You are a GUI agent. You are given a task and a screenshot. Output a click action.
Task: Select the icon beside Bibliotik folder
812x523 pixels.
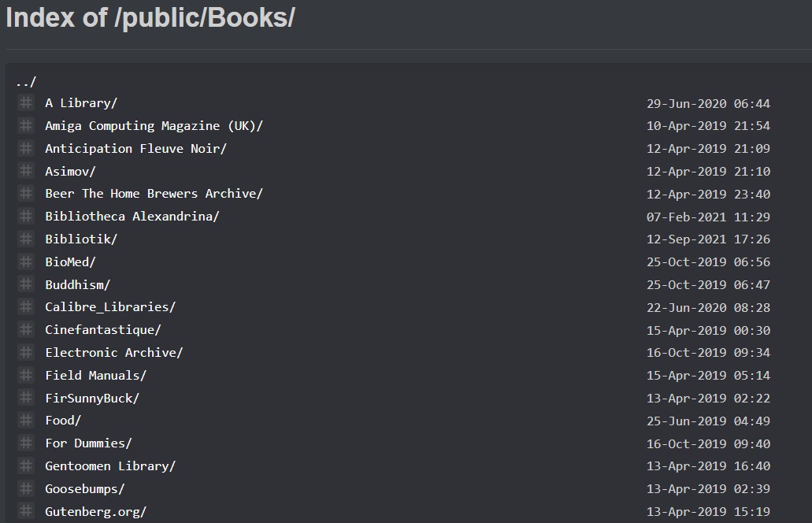(25, 239)
